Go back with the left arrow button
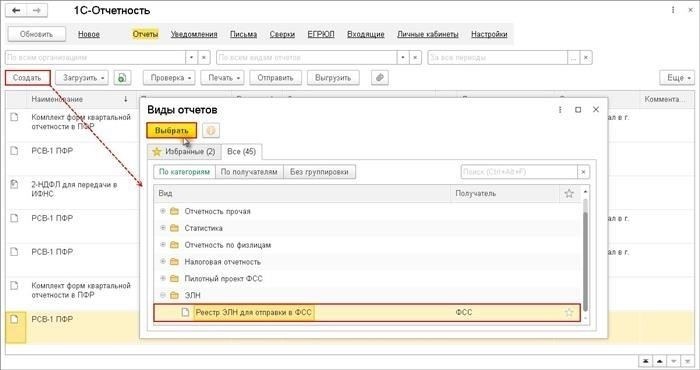The image size is (700, 370). (x=16, y=11)
